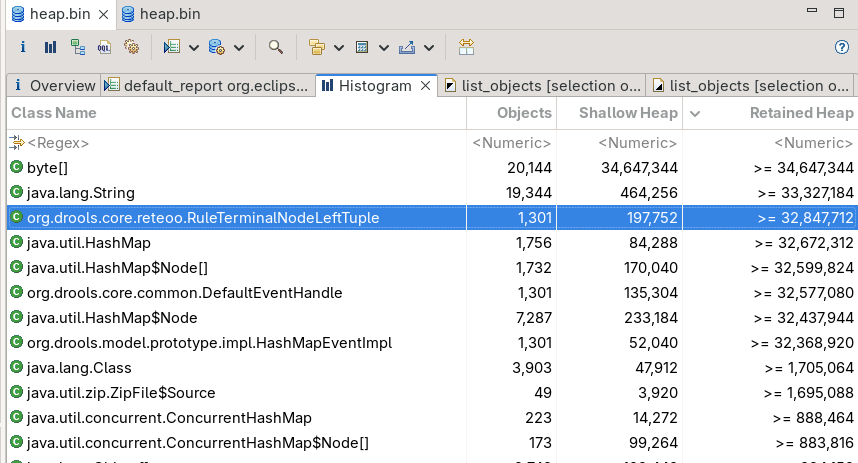
Task: Expand the calculate retained size dropdown arrow
Action: point(384,48)
